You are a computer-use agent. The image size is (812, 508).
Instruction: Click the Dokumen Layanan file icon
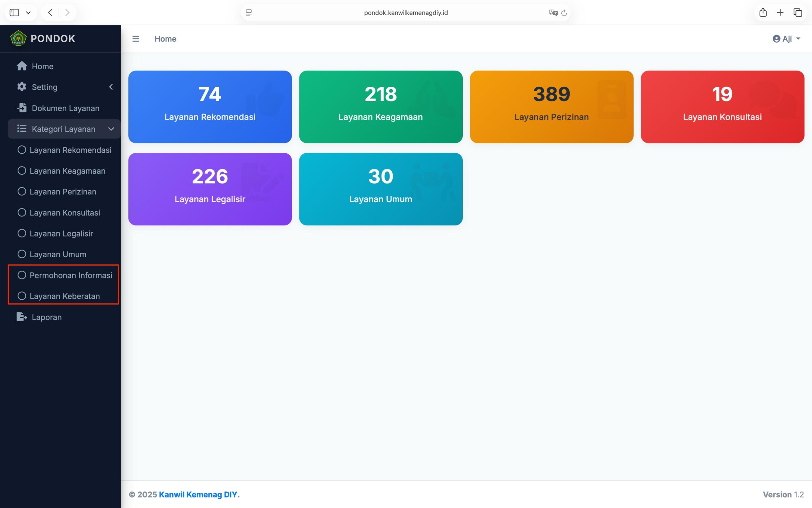(x=22, y=108)
